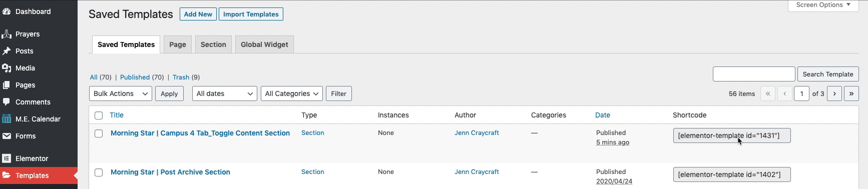Go to the next page arrow
868x189 pixels.
[x=834, y=93]
